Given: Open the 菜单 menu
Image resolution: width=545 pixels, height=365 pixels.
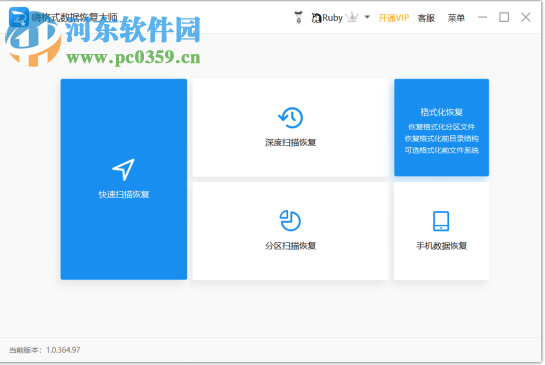Looking at the screenshot, I should coord(456,18).
